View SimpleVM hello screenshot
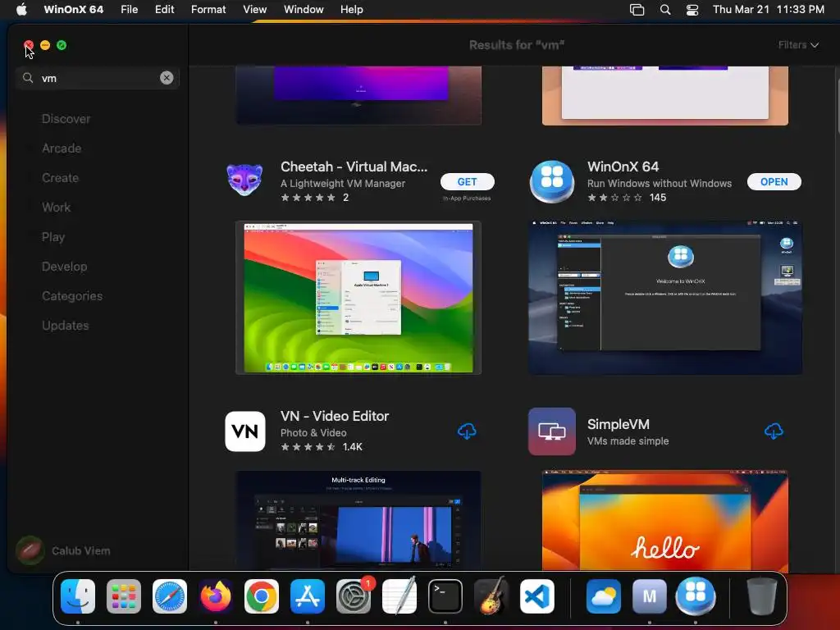Viewport: 840px width, 630px height. 664,519
